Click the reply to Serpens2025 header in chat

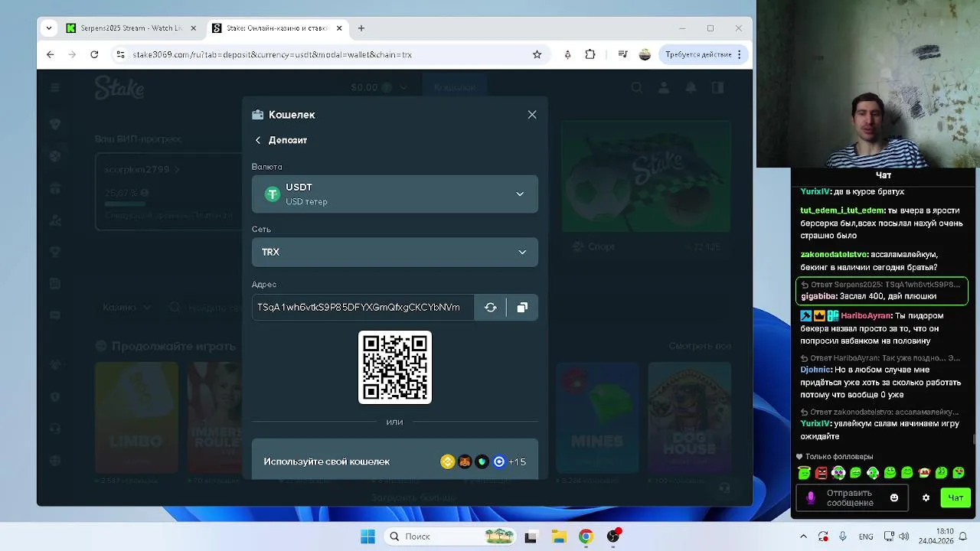coord(880,285)
